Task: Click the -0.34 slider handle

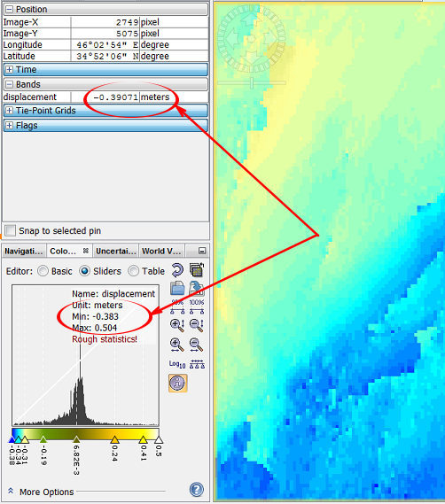Action: [x=18, y=439]
